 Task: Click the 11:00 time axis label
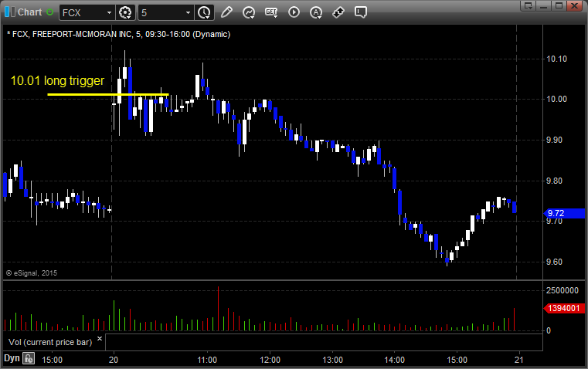click(x=207, y=360)
